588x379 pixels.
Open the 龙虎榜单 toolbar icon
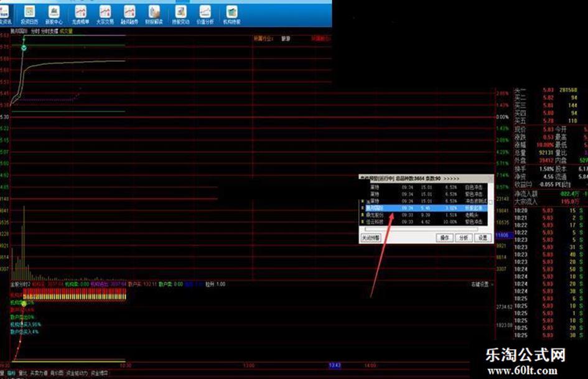pos(81,12)
